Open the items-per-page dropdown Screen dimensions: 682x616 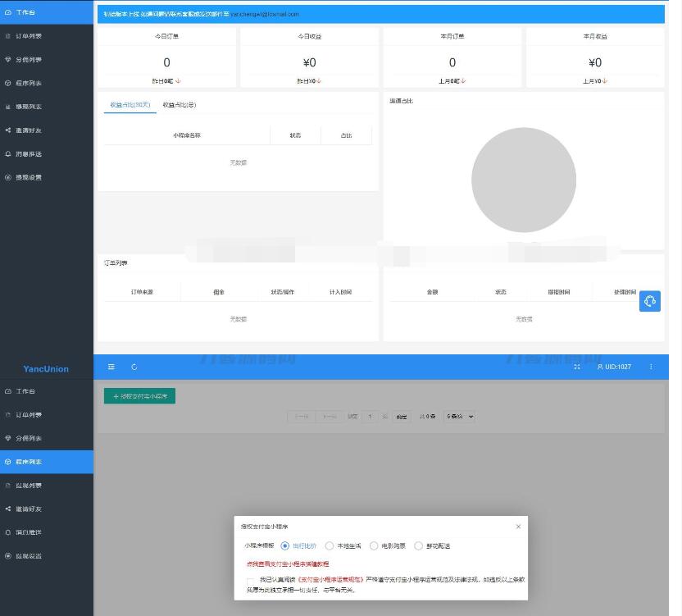click(459, 417)
